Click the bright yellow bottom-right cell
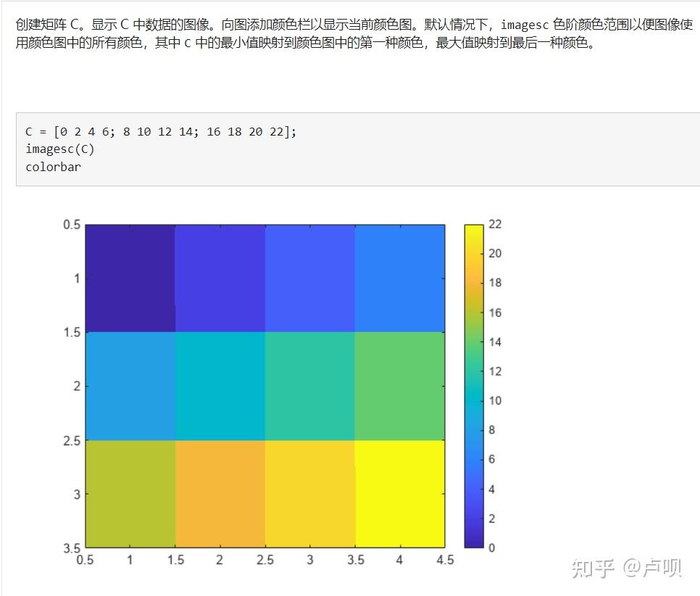Screen dimensions: 700x596 pyautogui.click(x=399, y=493)
